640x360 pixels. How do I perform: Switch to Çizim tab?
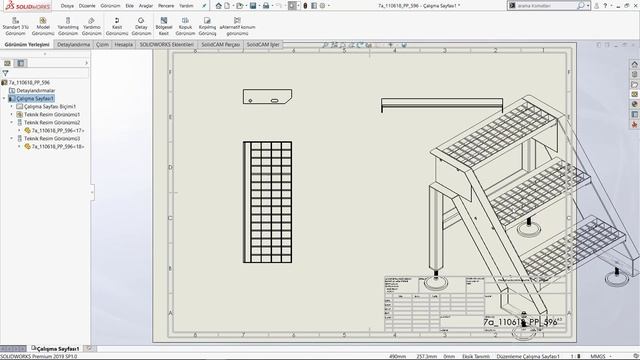(x=102, y=44)
